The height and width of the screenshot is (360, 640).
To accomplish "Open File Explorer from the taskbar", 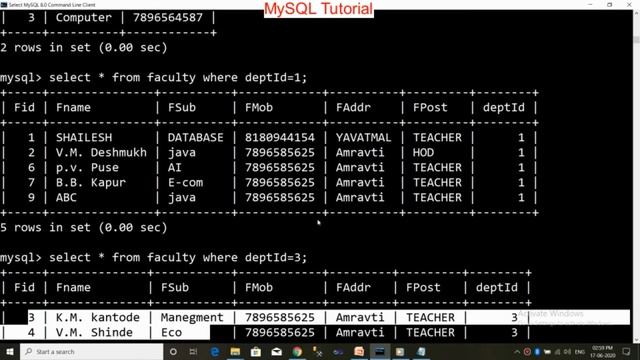I will (235, 351).
